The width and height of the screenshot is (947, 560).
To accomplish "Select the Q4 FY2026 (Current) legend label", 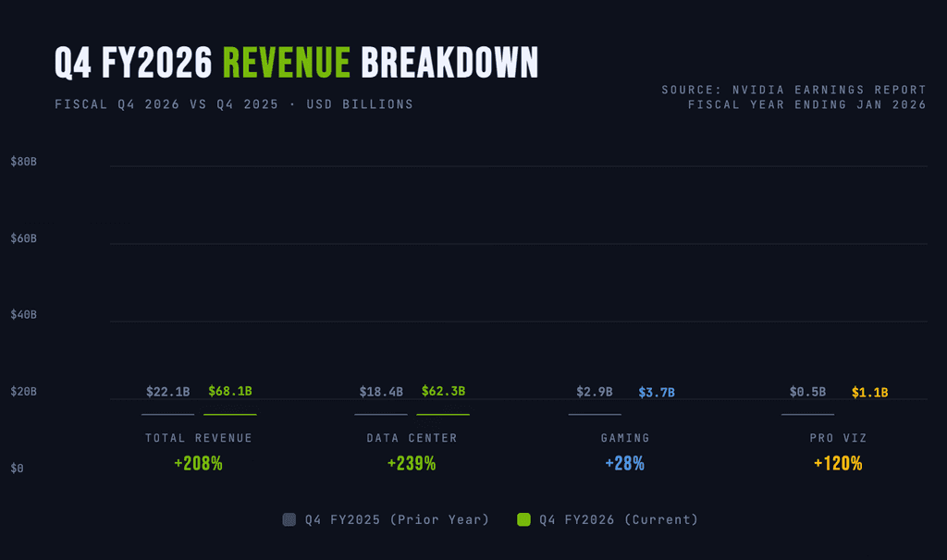I will click(x=619, y=519).
